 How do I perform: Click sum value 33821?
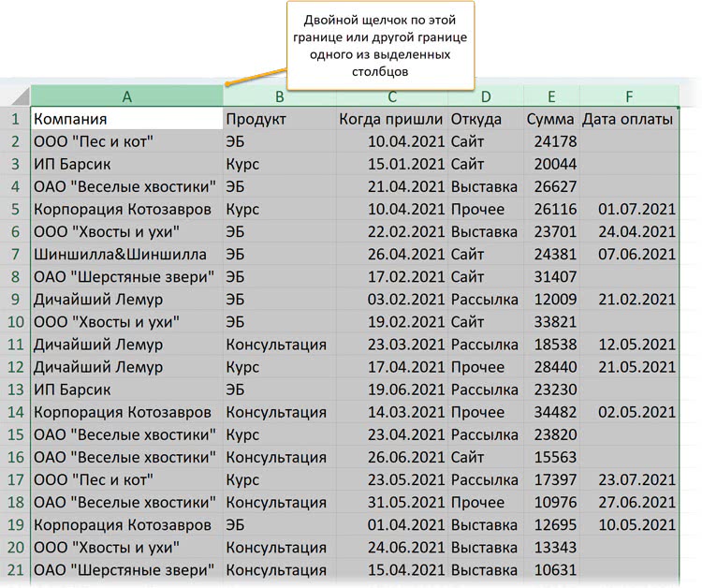point(551,321)
